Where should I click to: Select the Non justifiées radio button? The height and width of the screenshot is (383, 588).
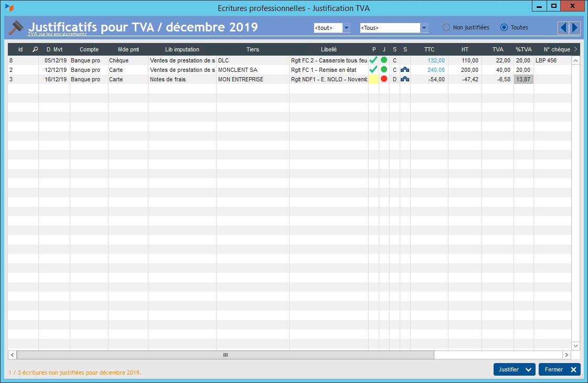click(x=446, y=27)
